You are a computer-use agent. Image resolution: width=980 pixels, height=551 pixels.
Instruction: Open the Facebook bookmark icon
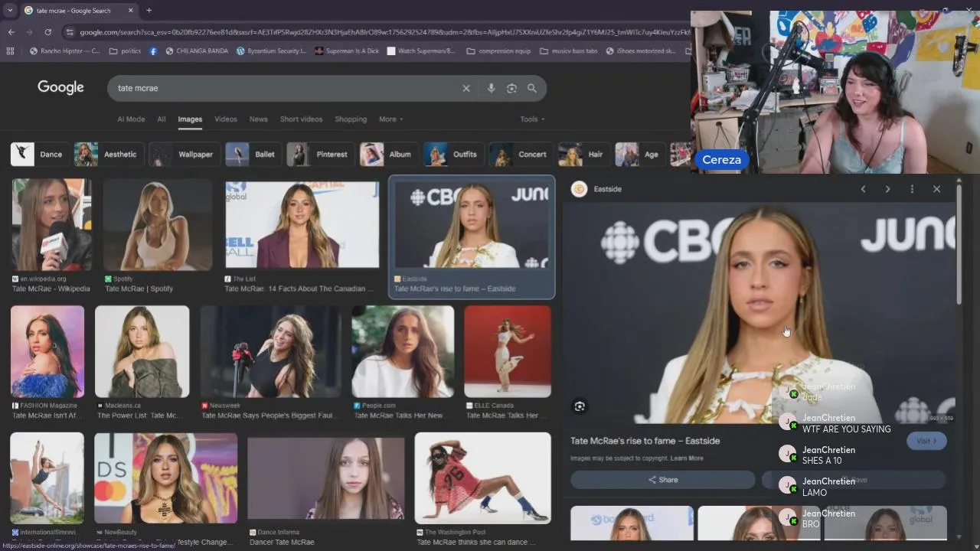pos(153,51)
